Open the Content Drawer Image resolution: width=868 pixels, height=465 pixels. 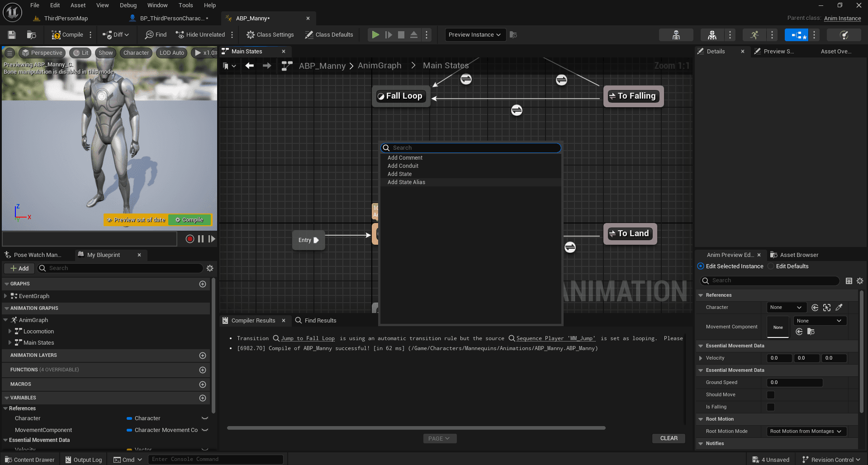coord(29,460)
